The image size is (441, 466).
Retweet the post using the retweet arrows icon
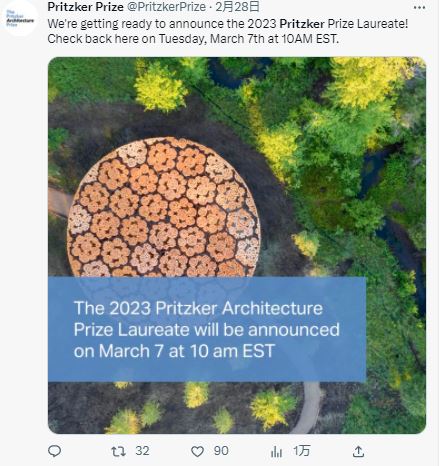click(x=118, y=451)
